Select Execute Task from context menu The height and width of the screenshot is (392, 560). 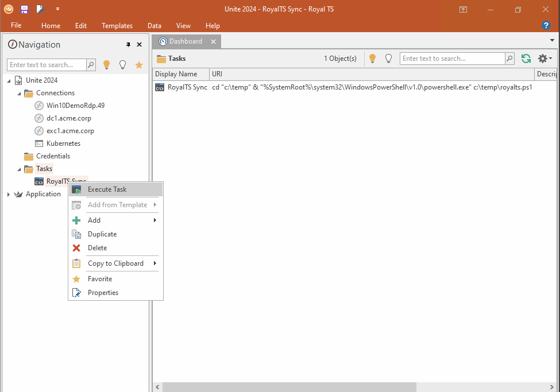[x=107, y=189]
